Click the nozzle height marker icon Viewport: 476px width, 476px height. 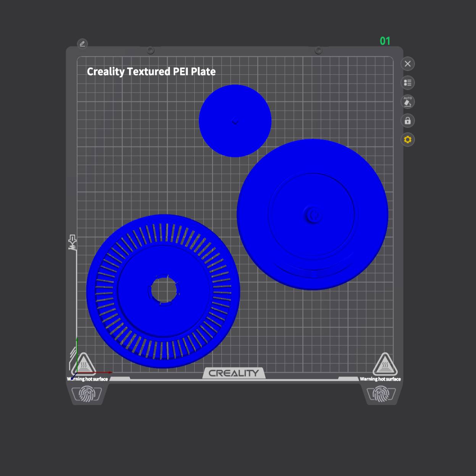pyautogui.click(x=72, y=242)
